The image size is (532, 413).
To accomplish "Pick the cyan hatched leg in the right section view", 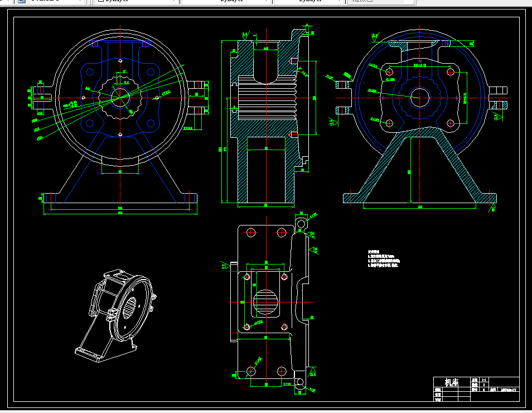I will point(420,165).
